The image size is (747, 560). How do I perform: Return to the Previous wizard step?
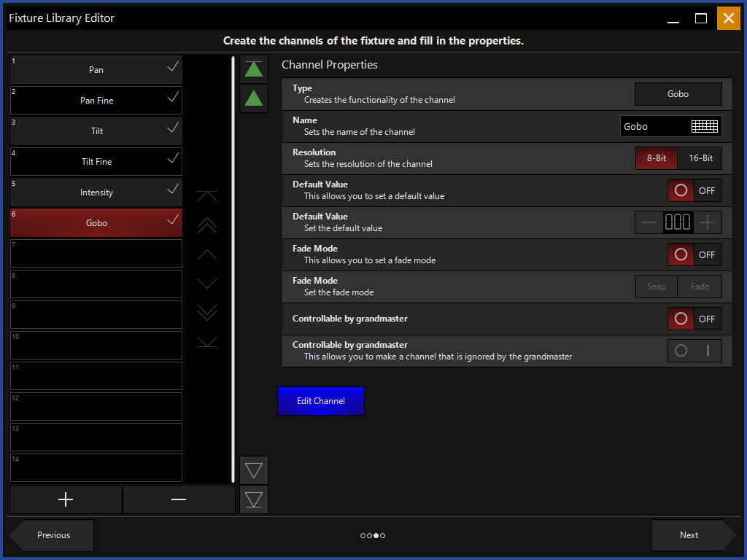coord(53,535)
